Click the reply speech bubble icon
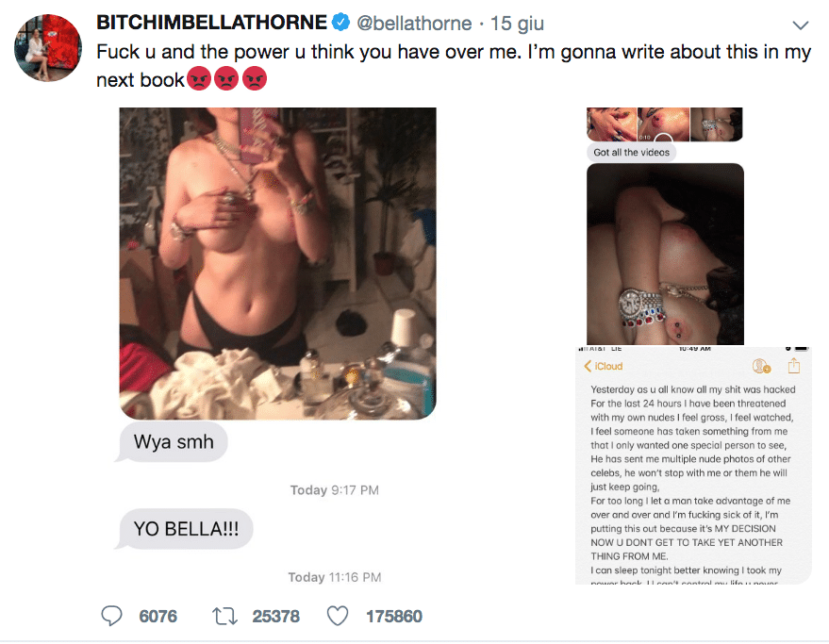829x644 pixels. [x=112, y=616]
